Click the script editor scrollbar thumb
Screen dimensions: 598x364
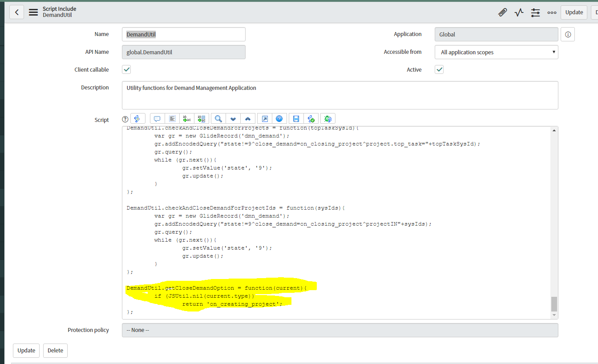pos(554,304)
